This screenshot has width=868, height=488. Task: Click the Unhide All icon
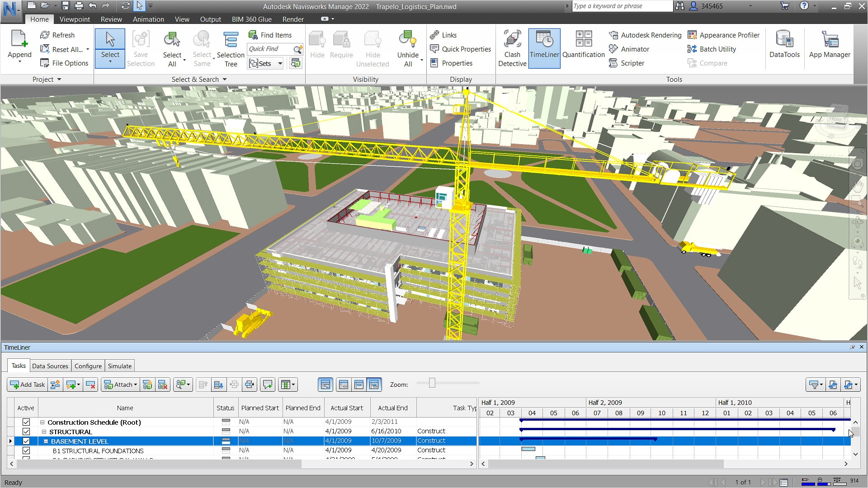[x=407, y=39]
